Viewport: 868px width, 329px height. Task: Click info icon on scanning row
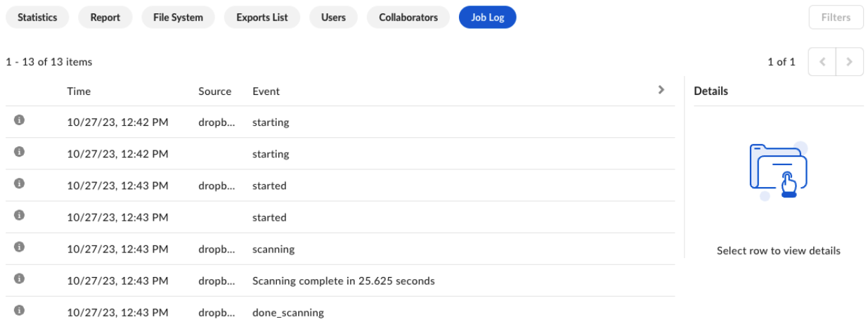(20, 247)
